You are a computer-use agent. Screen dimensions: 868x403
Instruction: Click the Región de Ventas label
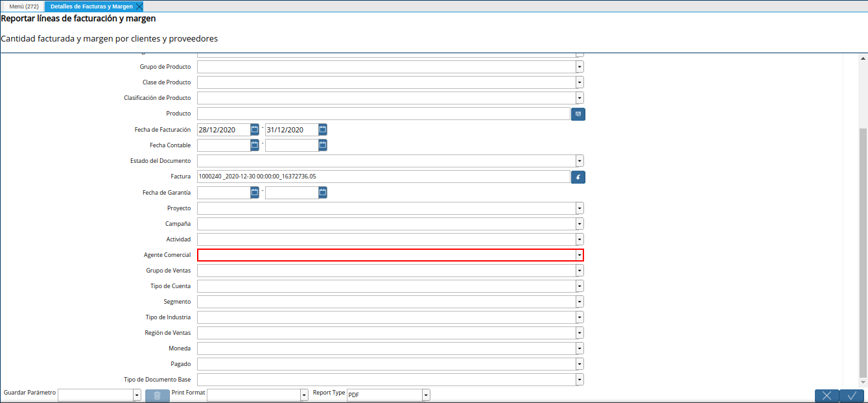tap(168, 333)
